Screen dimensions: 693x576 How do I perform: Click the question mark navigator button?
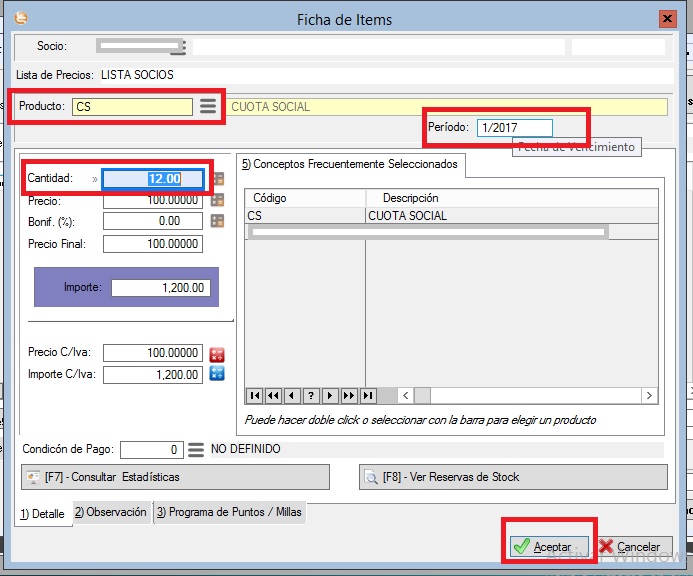click(311, 395)
